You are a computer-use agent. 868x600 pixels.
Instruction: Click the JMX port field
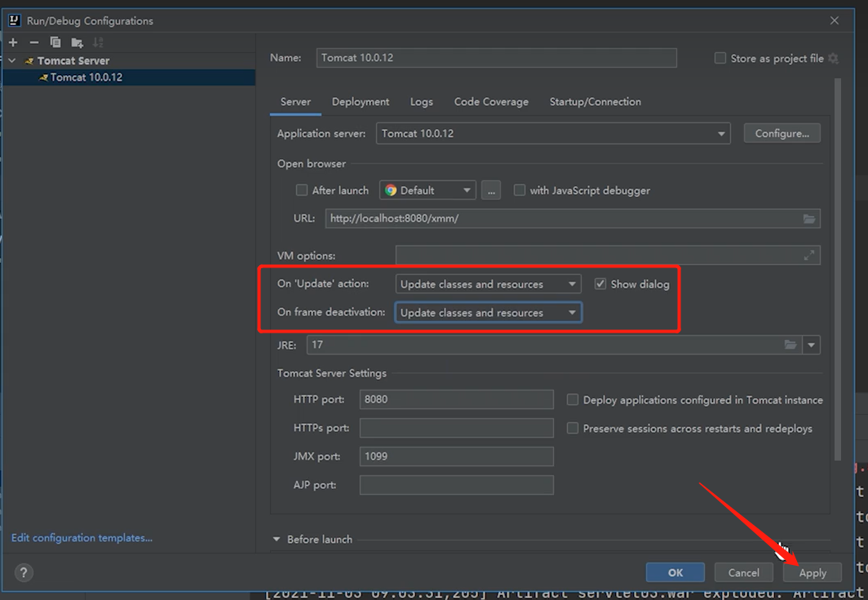457,457
